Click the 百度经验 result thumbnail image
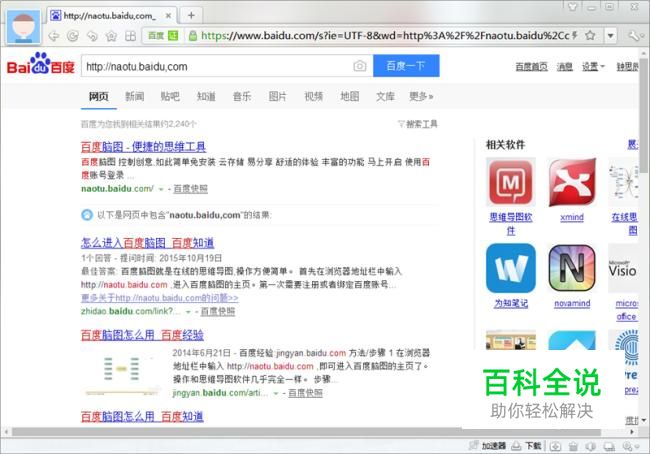Screen dimensions: 650x454 [x=122, y=373]
